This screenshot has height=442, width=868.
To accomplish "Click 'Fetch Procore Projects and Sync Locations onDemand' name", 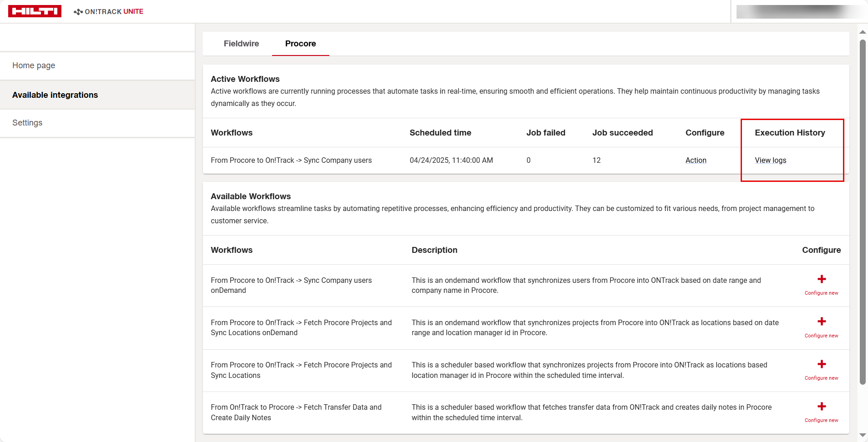I will click(301, 328).
